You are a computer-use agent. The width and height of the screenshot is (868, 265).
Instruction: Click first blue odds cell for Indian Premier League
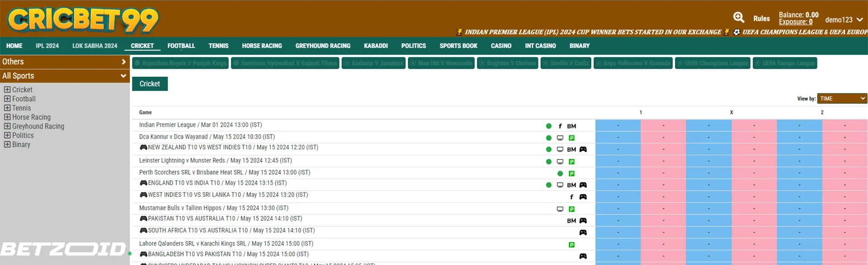(x=618, y=126)
